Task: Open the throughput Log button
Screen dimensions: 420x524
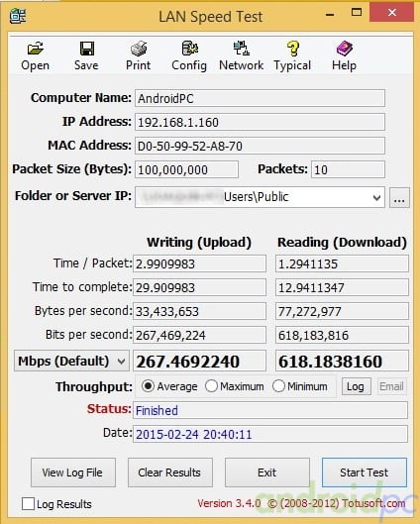Action: coord(356,386)
